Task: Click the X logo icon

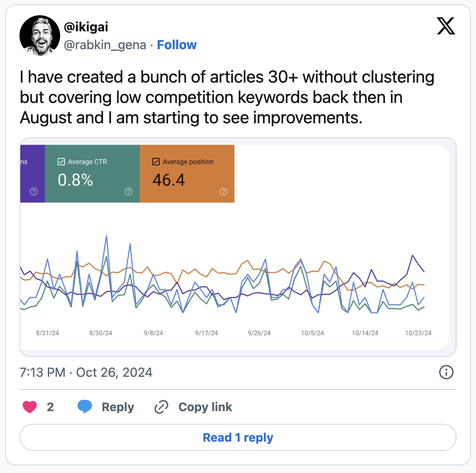Action: [x=446, y=26]
